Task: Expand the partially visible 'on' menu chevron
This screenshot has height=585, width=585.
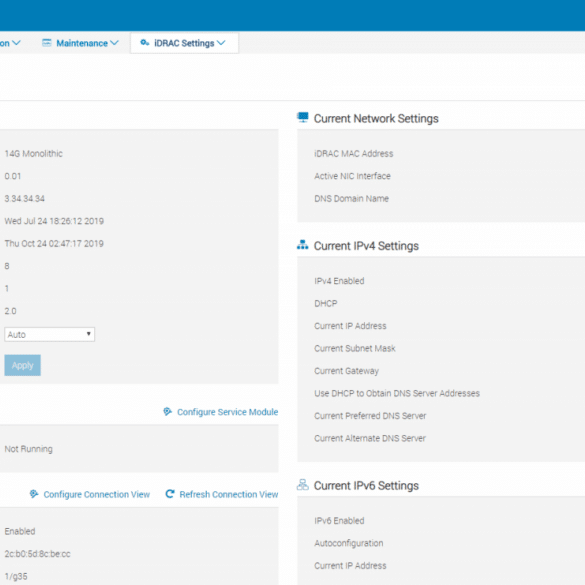Action: point(16,43)
